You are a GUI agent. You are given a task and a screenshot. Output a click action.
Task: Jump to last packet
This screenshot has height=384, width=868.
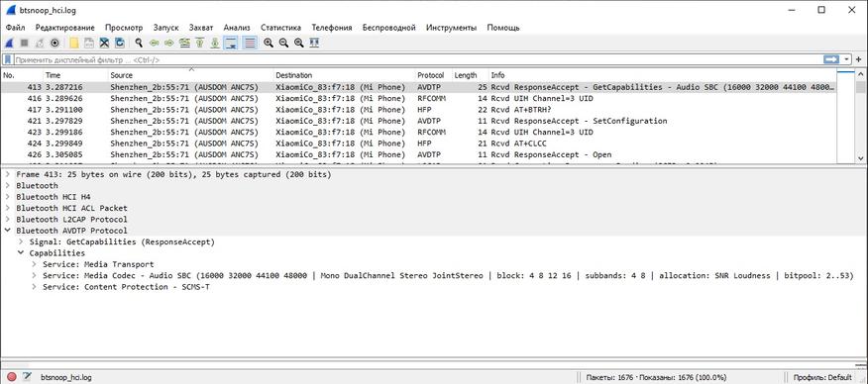pos(215,43)
